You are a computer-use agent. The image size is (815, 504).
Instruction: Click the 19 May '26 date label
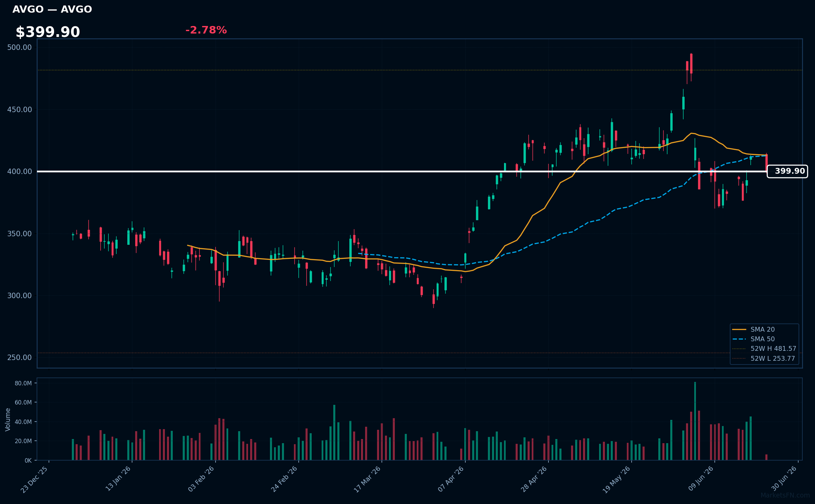coord(617,479)
